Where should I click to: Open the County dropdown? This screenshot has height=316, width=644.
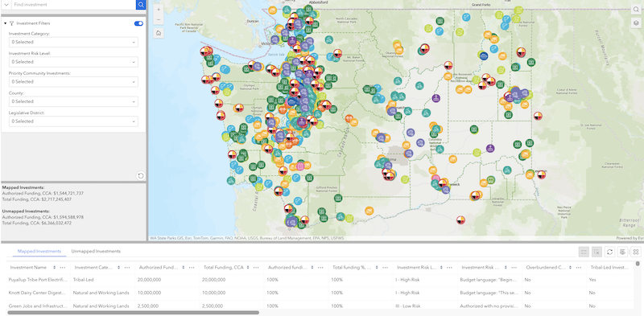[x=73, y=101]
